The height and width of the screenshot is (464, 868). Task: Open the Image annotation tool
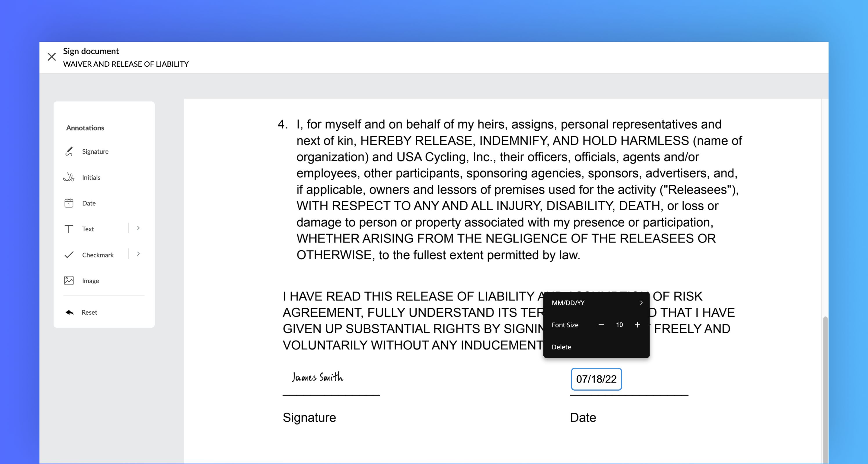pos(90,280)
